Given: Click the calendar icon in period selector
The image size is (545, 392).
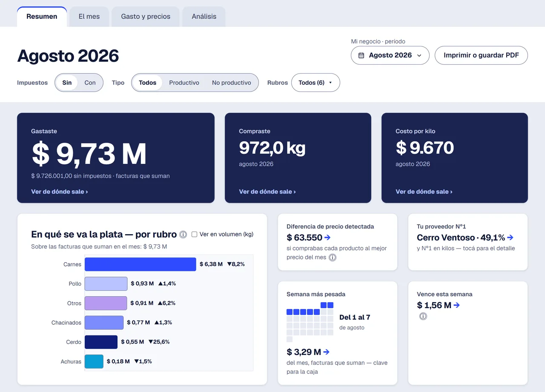Looking at the screenshot, I should pos(361,55).
